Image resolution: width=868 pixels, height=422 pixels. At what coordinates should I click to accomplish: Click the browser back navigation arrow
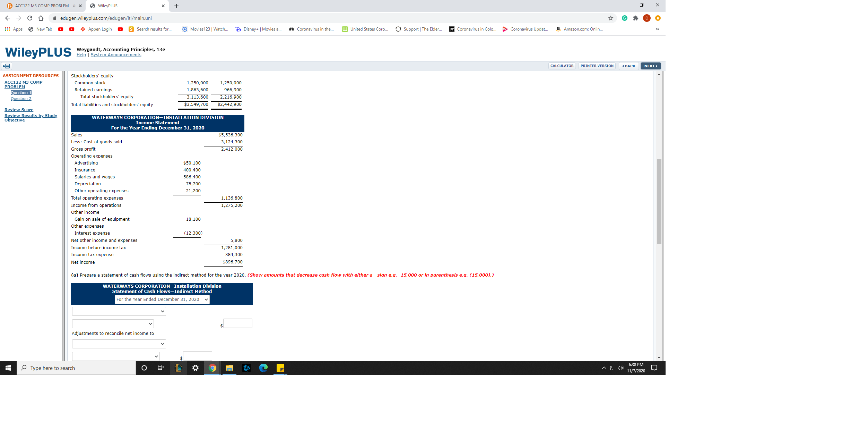point(7,18)
